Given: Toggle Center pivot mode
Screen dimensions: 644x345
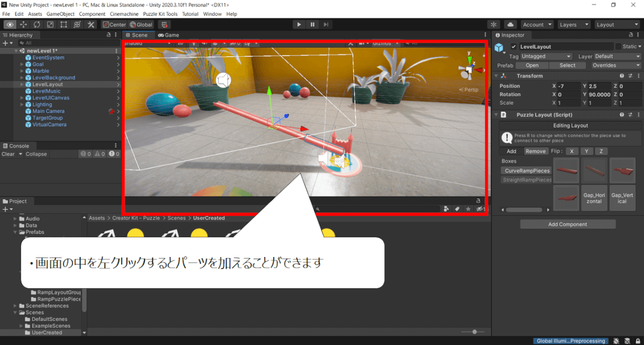Looking at the screenshot, I should point(114,25).
